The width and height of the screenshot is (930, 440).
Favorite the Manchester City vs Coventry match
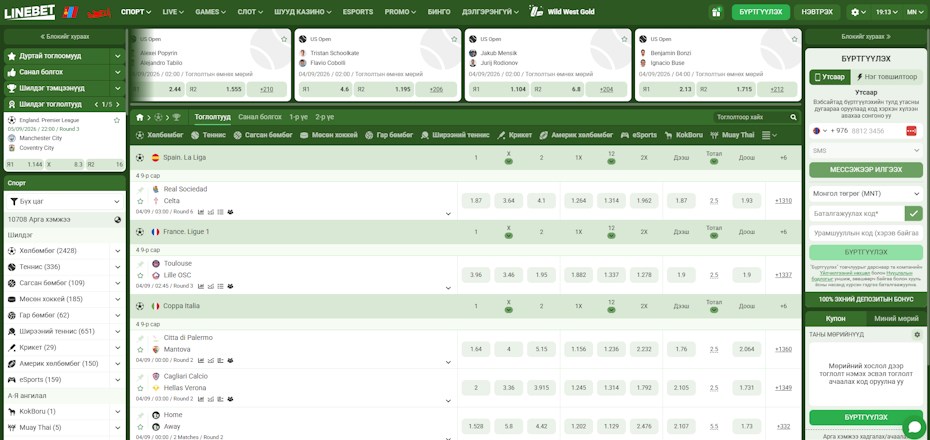117,120
